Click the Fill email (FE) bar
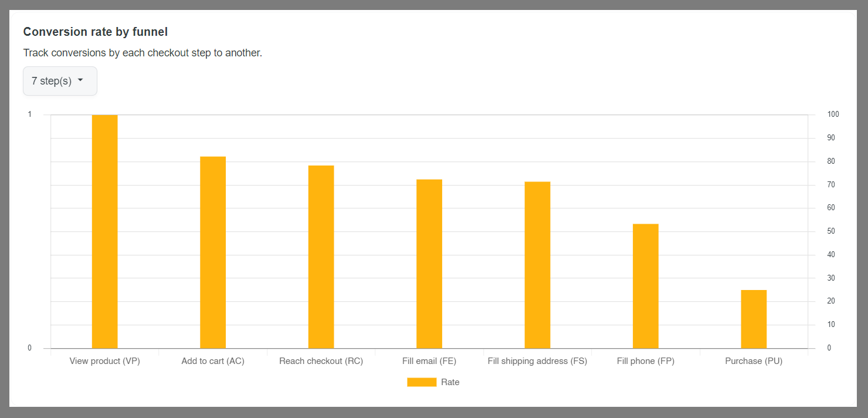Viewport: 868px width, 418px height. (x=429, y=264)
